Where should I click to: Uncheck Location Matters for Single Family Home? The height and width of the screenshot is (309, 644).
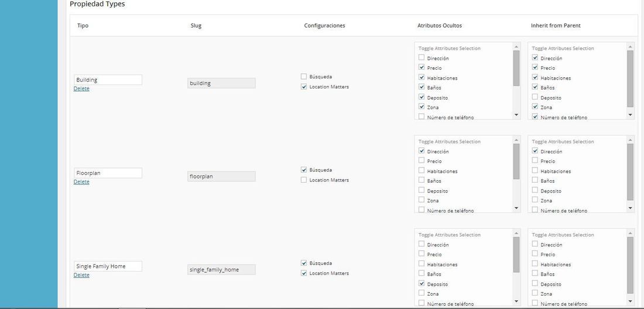[x=303, y=273]
